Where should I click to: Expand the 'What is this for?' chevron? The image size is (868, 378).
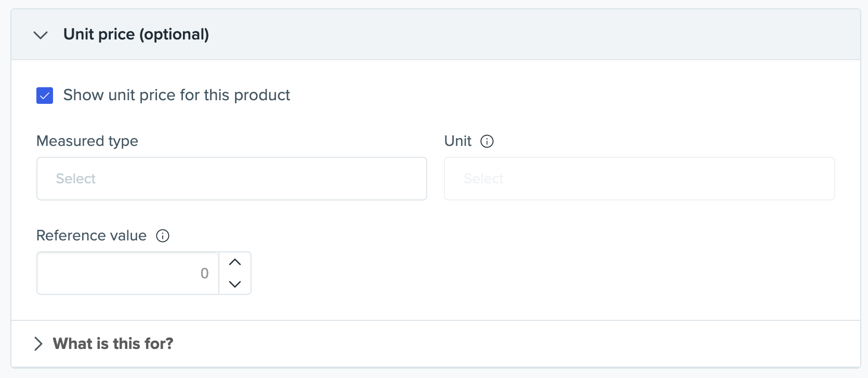pos(38,344)
